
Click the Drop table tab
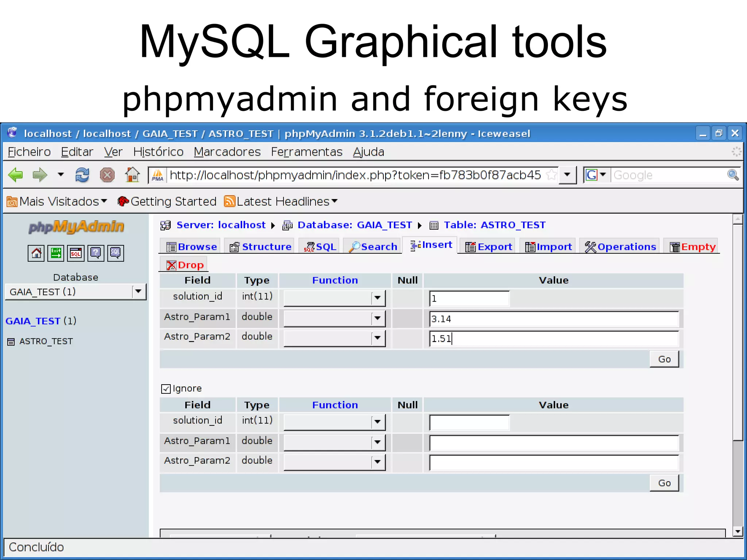(x=184, y=265)
